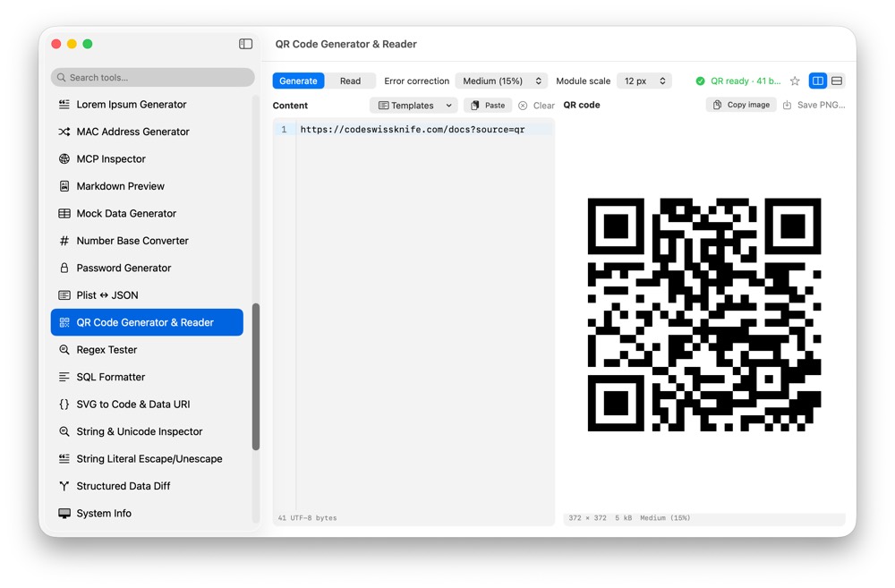
Task: Open the Password Generator tool
Action: [x=148, y=268]
